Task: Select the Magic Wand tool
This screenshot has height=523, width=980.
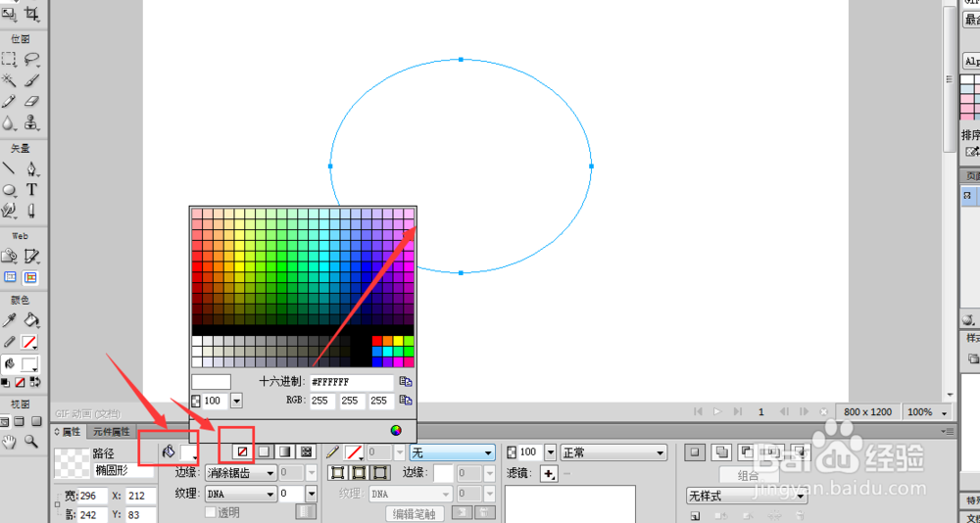Action: coord(9,80)
